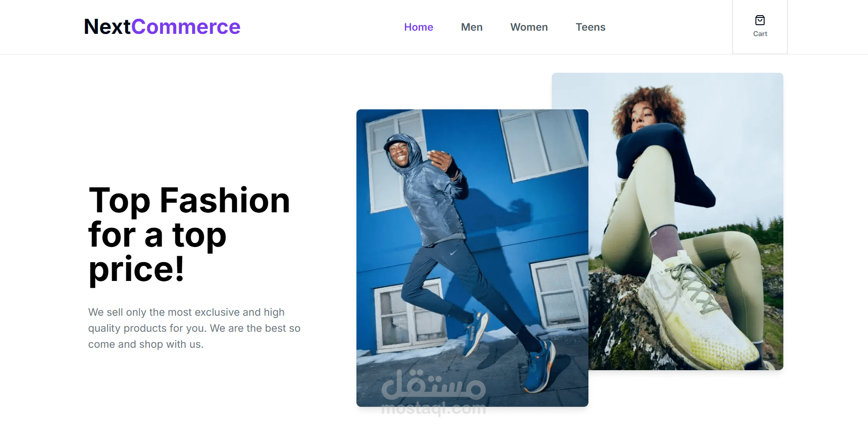Click the black 'Next' part of the logo
The height and width of the screenshot is (426, 868).
coord(108,27)
